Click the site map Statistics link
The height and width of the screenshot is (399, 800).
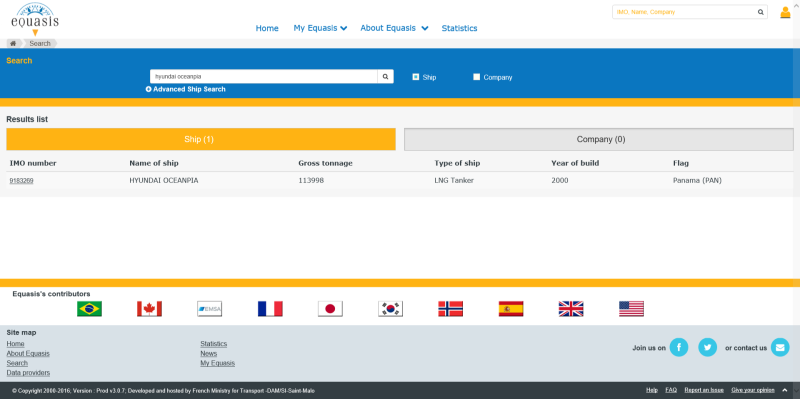pyautogui.click(x=214, y=344)
